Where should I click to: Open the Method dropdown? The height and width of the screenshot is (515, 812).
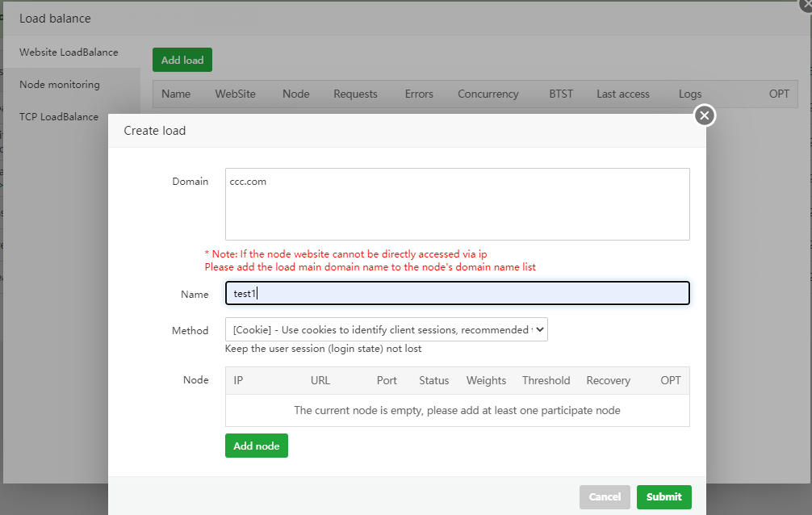pyautogui.click(x=386, y=329)
